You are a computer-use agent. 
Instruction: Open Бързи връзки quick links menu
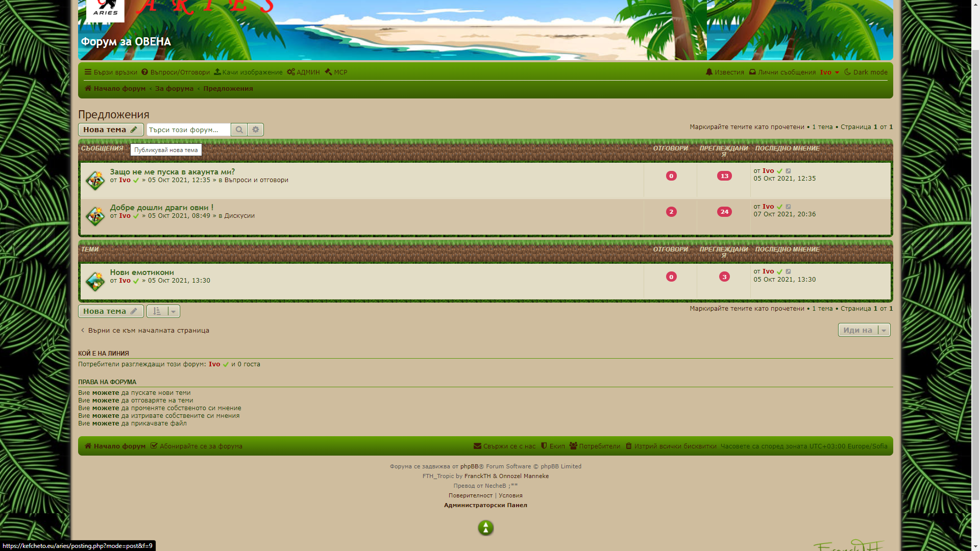pyautogui.click(x=111, y=72)
